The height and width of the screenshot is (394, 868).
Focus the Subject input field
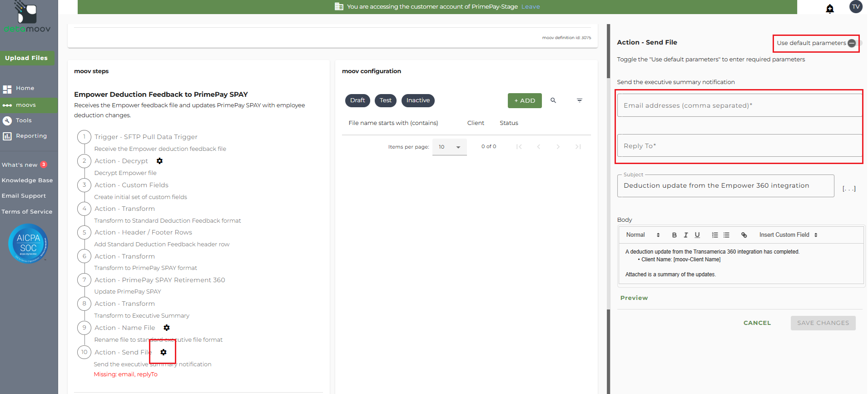(x=725, y=186)
